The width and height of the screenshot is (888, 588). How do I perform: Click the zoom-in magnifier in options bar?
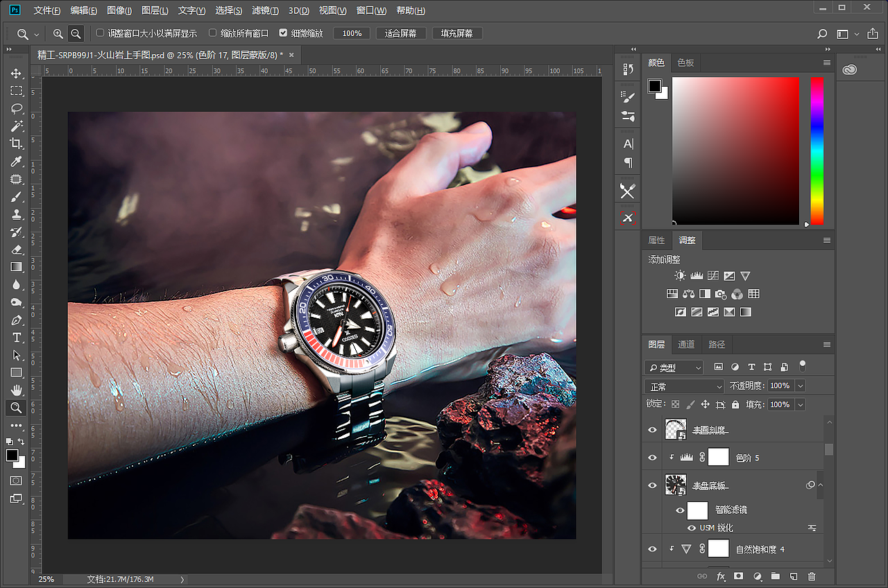(58, 33)
